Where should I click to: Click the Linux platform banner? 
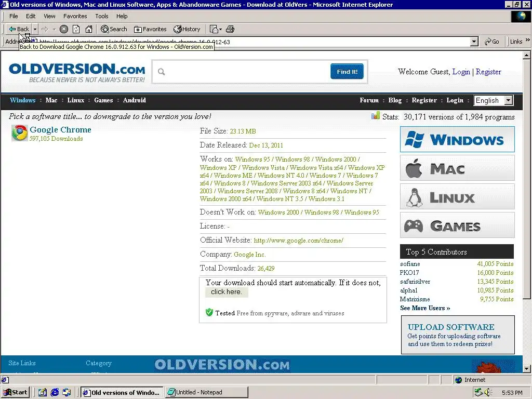[457, 197]
